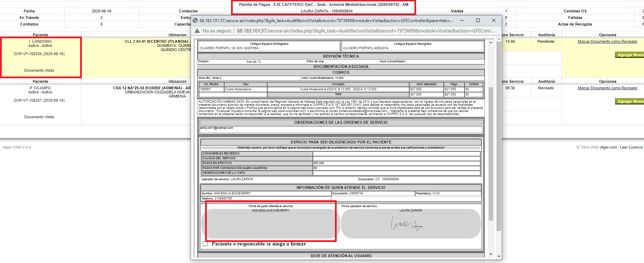The width and height of the screenshot is (644, 263).
Task: Click the 'PAGOS EN EFECTIVO' $27,000 field
Action: [396, 163]
